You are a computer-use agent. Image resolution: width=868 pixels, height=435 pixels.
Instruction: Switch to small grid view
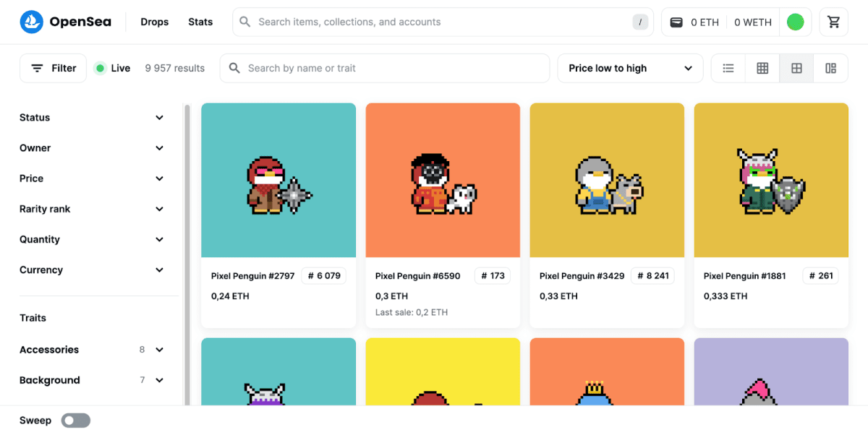click(x=762, y=68)
